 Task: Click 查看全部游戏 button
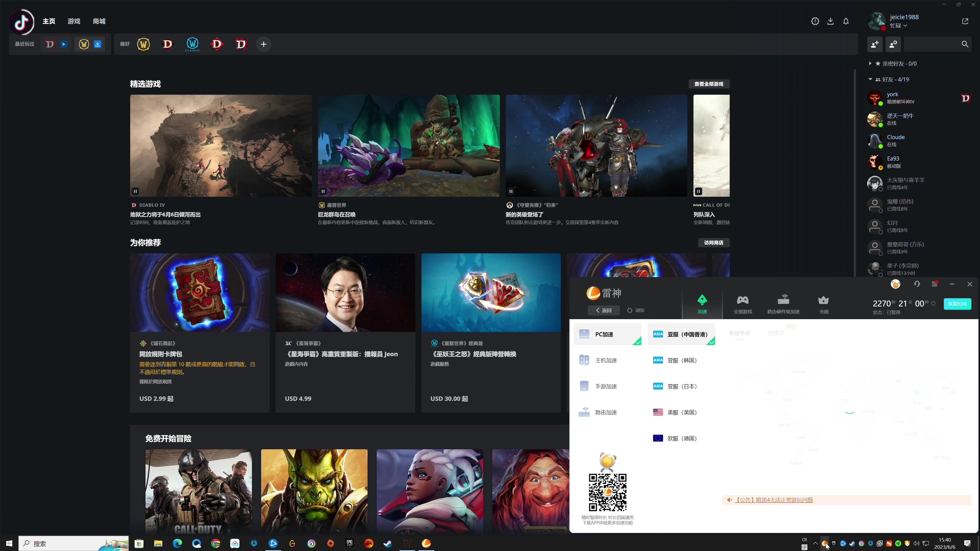tap(709, 84)
